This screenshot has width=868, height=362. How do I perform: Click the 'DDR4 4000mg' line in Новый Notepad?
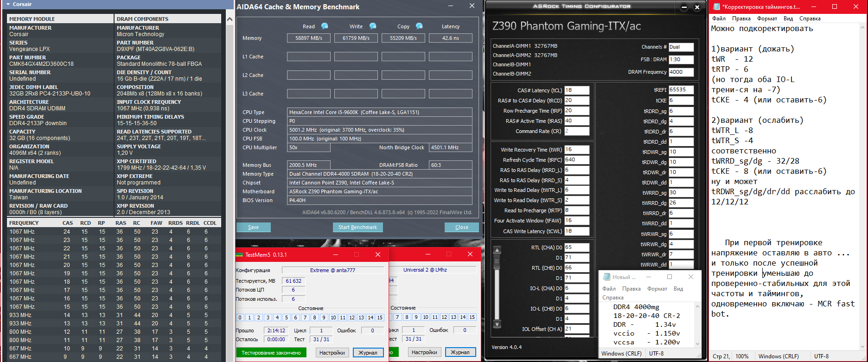[x=636, y=307]
